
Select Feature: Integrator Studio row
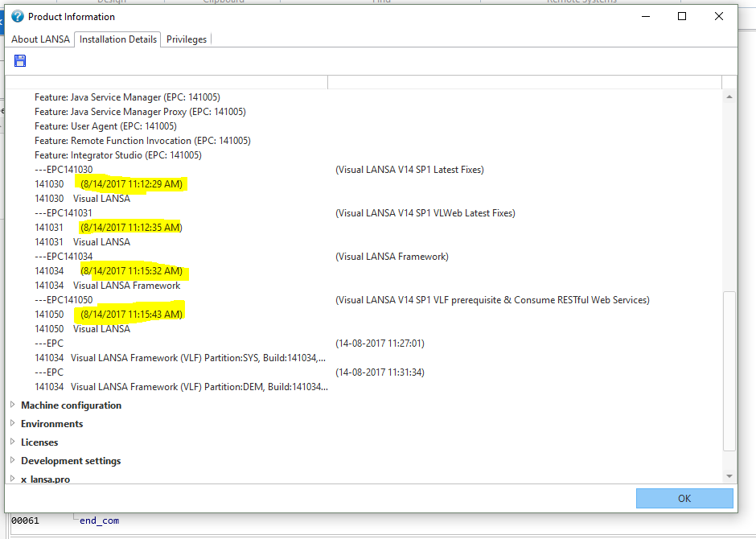(118, 155)
